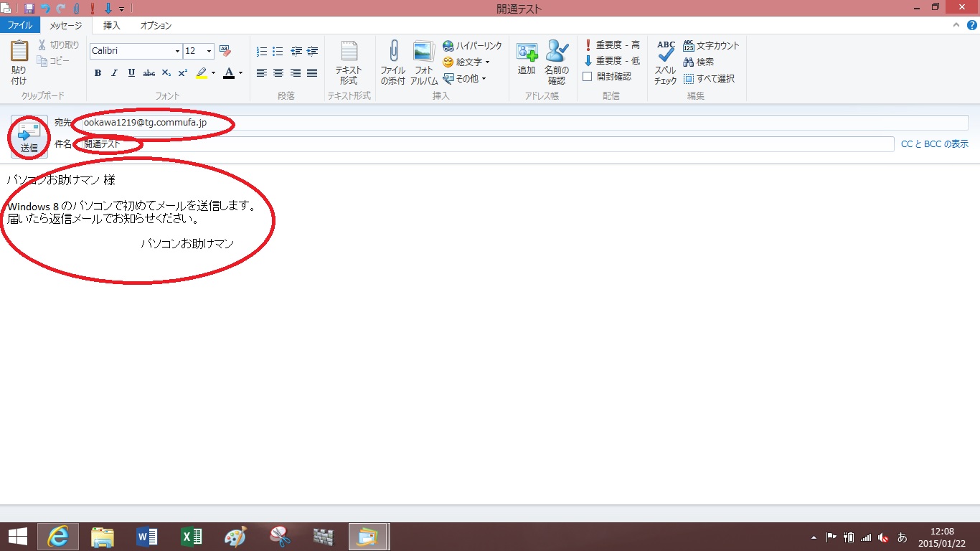Screen dimensions: 980x551
Task: Set low importance (重要度 - 低)
Action: 611,60
